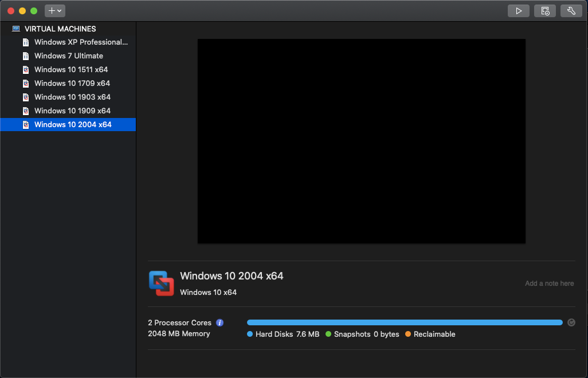Click the blue disk usage bar
The height and width of the screenshot is (378, 588).
405,322
